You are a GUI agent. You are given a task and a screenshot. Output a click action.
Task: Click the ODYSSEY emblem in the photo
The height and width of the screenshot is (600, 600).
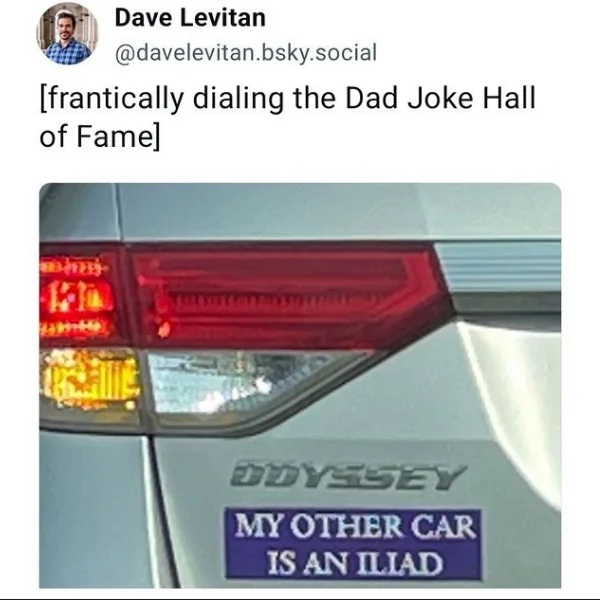click(x=348, y=478)
